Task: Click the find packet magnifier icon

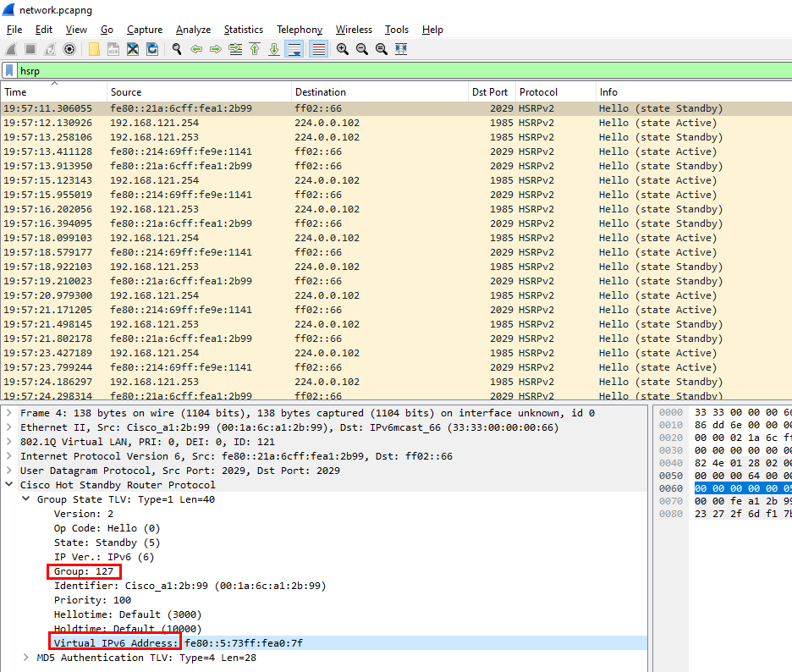Action: [177, 49]
